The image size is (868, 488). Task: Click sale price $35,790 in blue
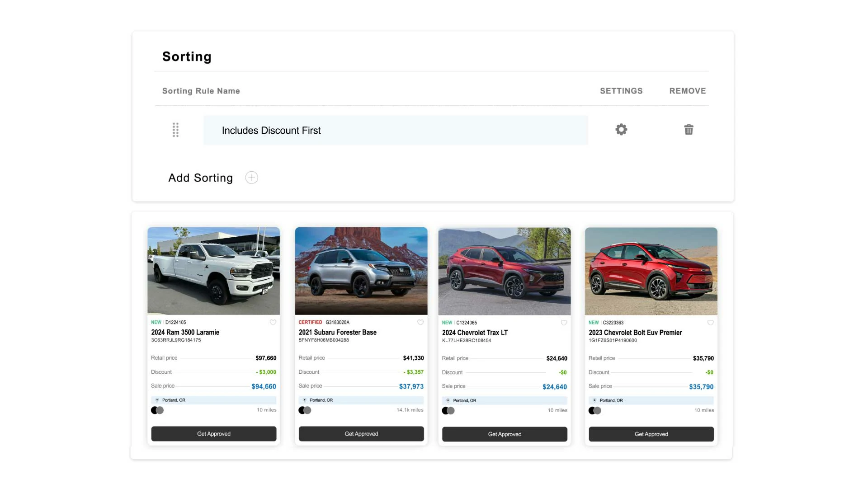click(x=701, y=387)
